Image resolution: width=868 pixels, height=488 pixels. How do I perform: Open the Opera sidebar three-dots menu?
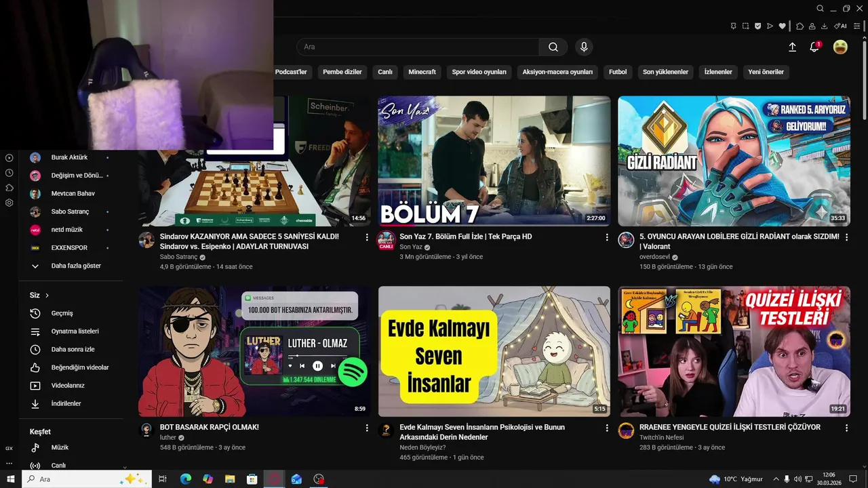9,464
